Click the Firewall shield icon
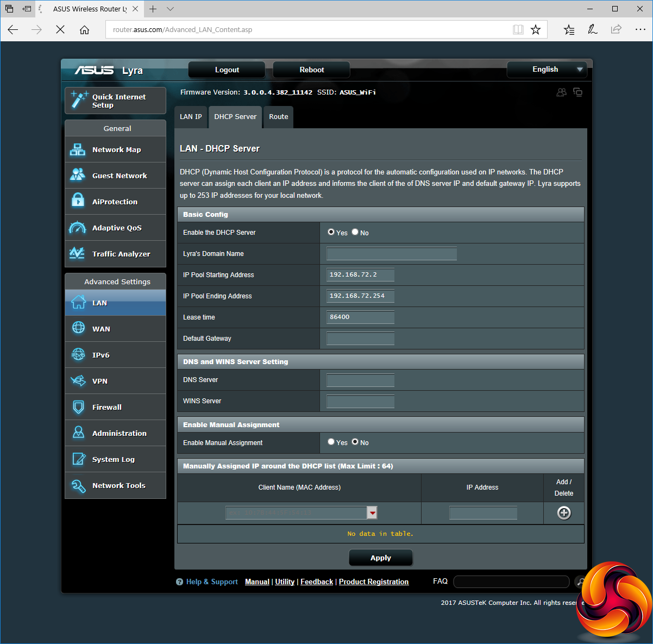Image resolution: width=653 pixels, height=644 pixels. [78, 407]
